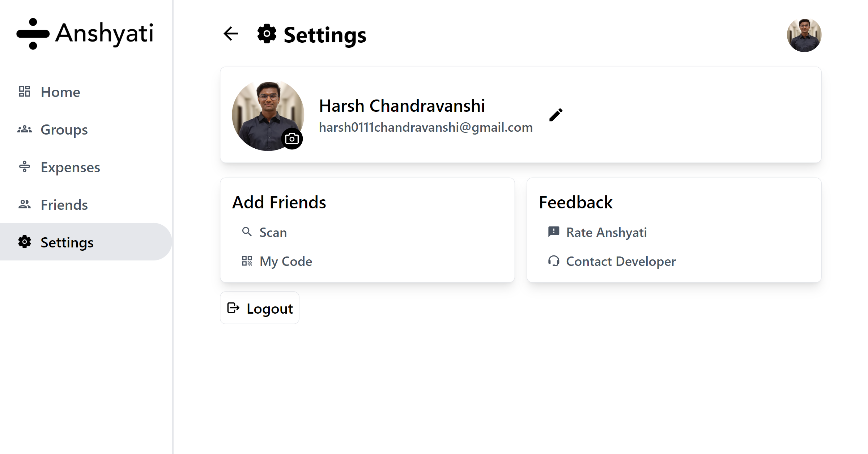Click the Logout button
Screen dimensions: 868x454
tap(260, 308)
